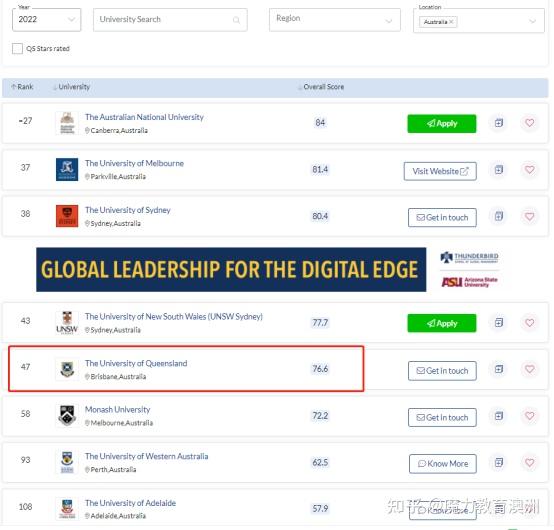Click University of Western Australia logo
The image size is (554, 530).
point(67,462)
